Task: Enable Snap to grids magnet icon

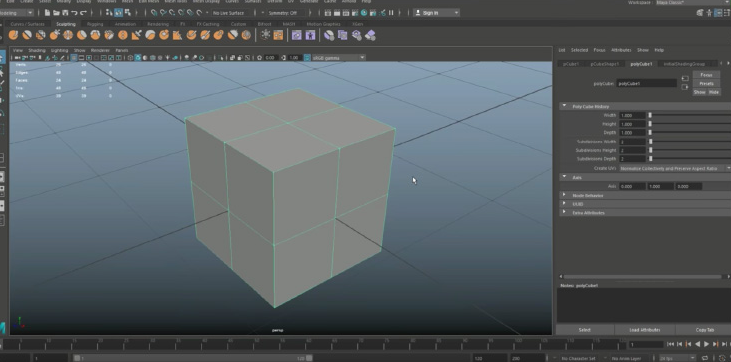Action: point(153,13)
